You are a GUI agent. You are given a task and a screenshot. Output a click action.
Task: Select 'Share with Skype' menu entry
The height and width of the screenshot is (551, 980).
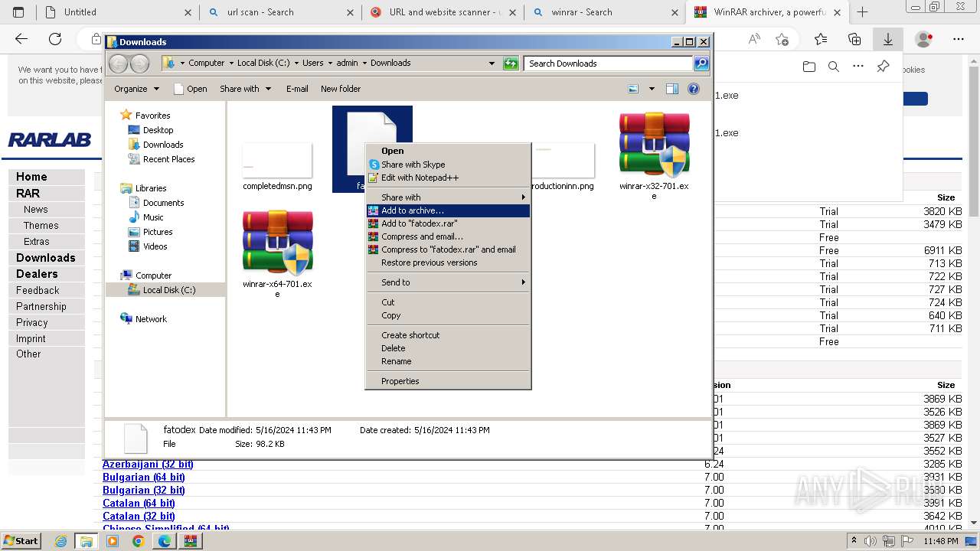448,165
